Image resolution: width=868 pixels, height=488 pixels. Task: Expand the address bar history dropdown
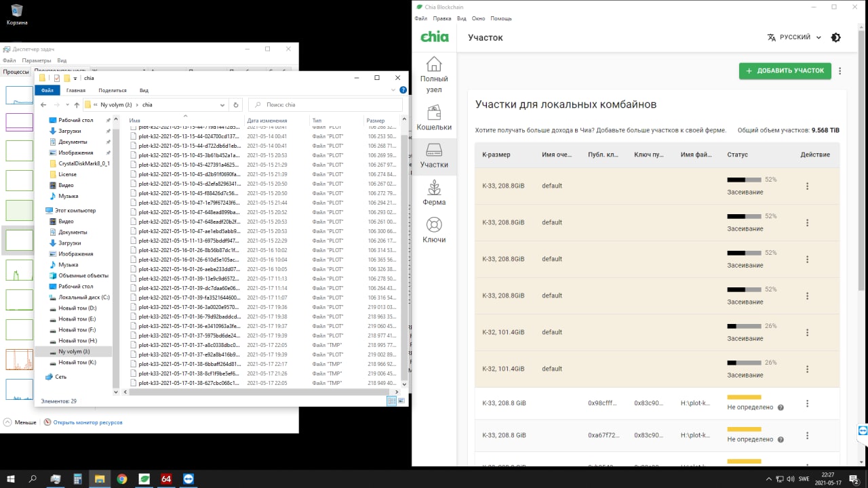coord(222,105)
